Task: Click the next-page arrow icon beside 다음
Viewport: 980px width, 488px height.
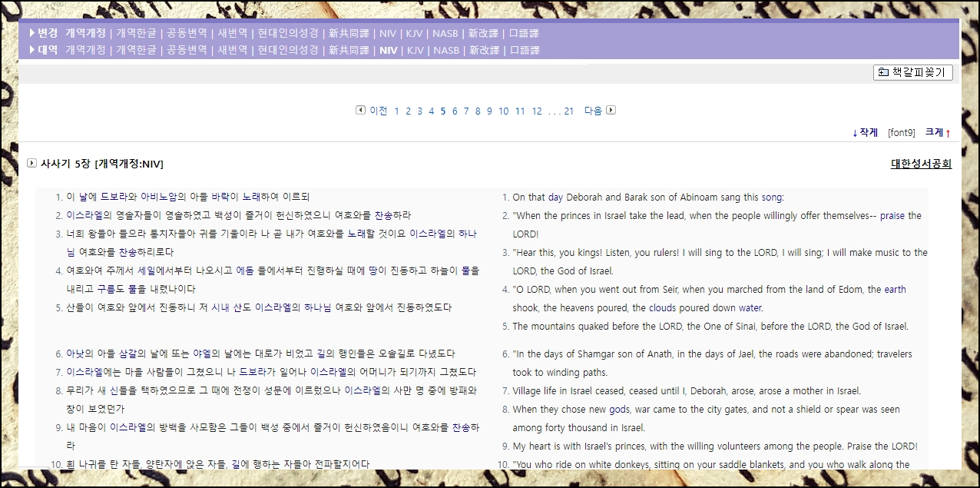Action: pos(611,110)
